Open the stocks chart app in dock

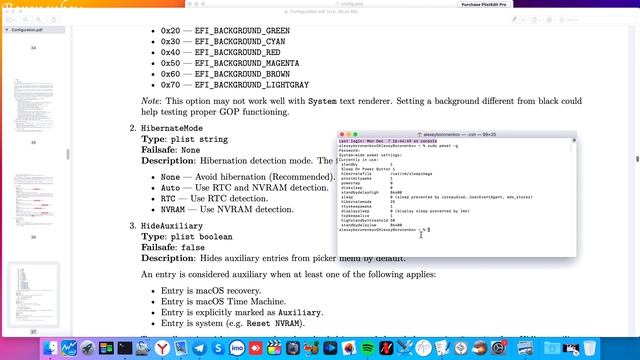click(69, 348)
